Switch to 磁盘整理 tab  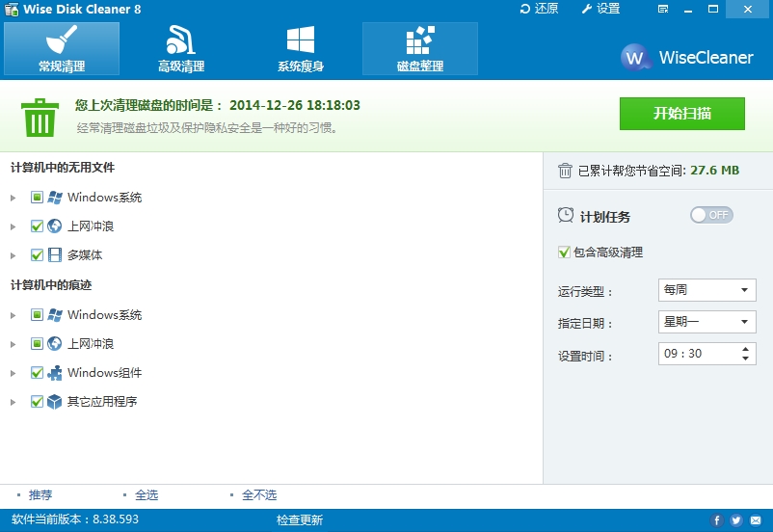[420, 49]
